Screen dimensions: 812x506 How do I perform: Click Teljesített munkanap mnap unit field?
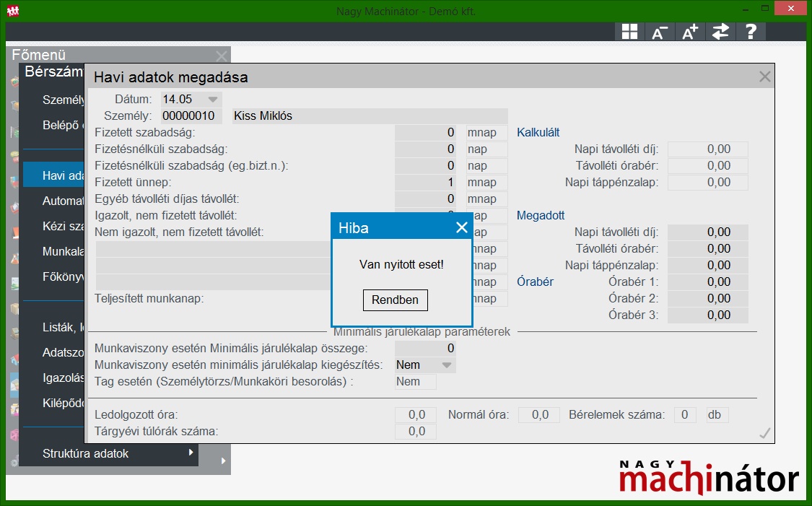coord(486,298)
